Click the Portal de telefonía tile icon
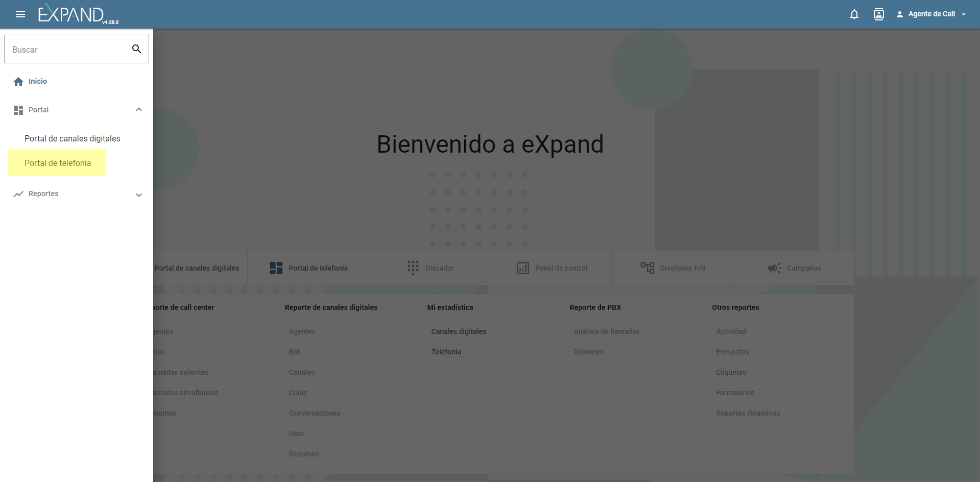 pyautogui.click(x=276, y=268)
